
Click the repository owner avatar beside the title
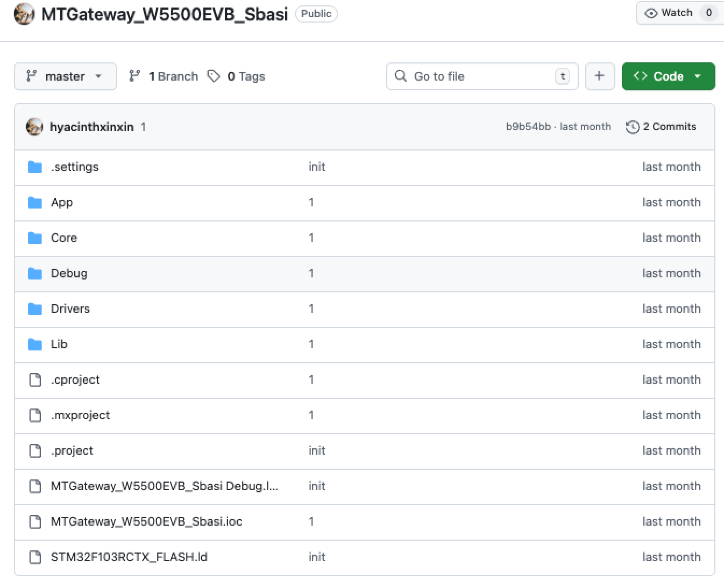[24, 14]
